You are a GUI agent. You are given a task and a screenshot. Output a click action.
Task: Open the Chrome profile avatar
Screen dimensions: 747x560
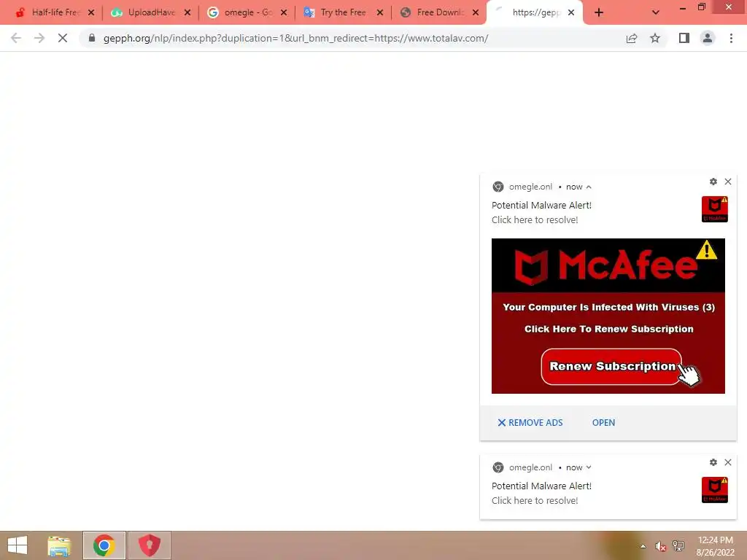click(708, 38)
